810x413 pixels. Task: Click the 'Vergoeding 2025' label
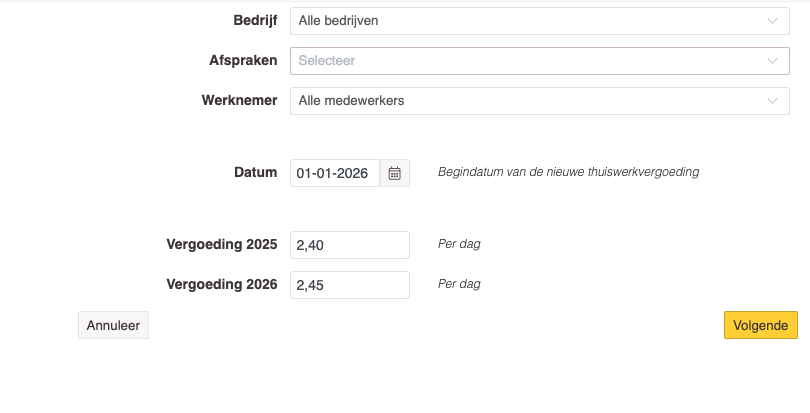[x=221, y=244]
